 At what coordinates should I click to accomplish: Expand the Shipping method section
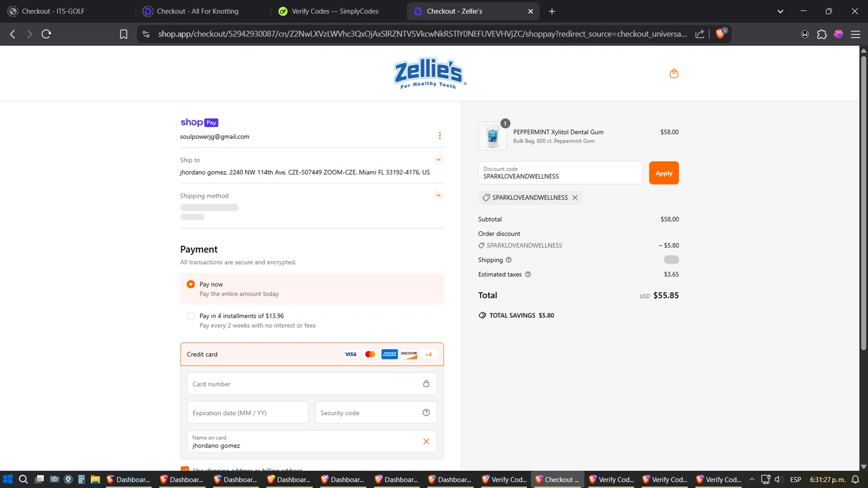tap(438, 195)
